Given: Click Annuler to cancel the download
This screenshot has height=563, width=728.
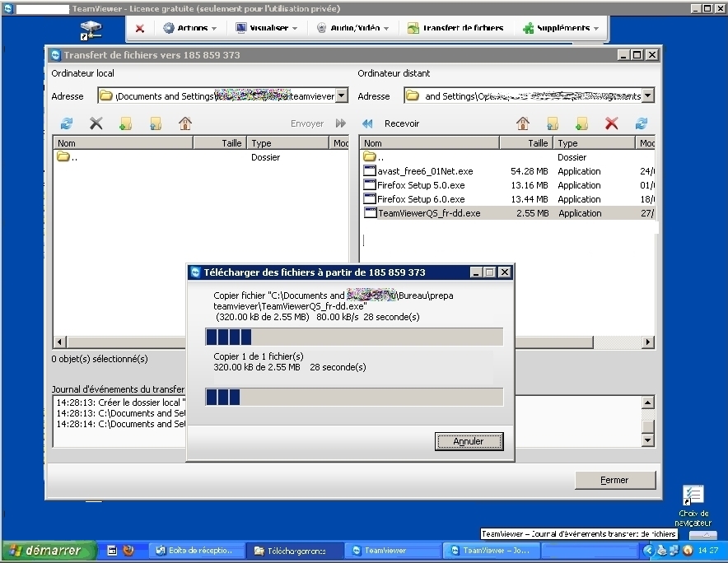Looking at the screenshot, I should pos(469,441).
